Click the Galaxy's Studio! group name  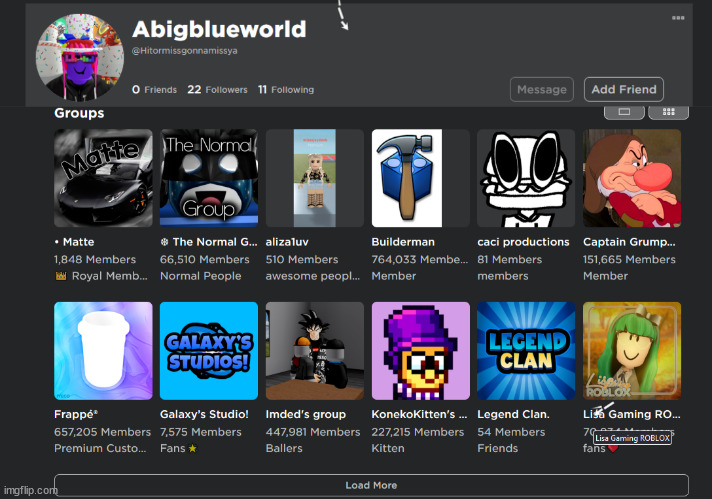point(204,414)
